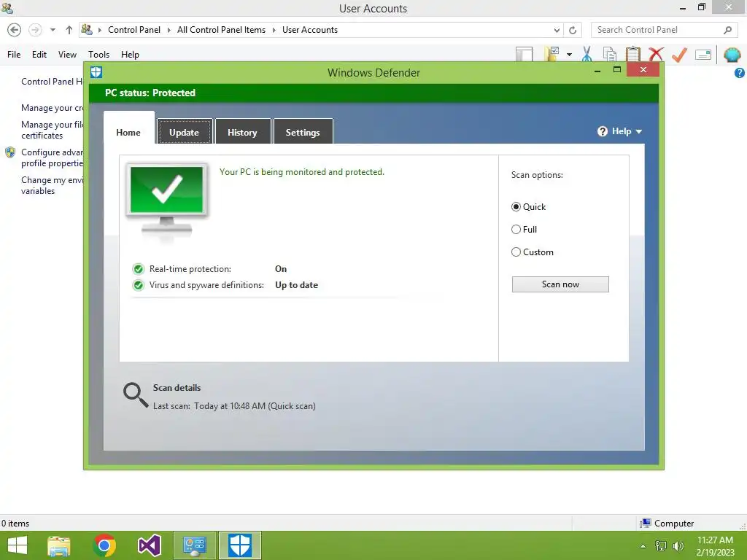Image resolution: width=747 pixels, height=560 pixels.
Task: Open Change my environment variables link
Action: point(52,185)
